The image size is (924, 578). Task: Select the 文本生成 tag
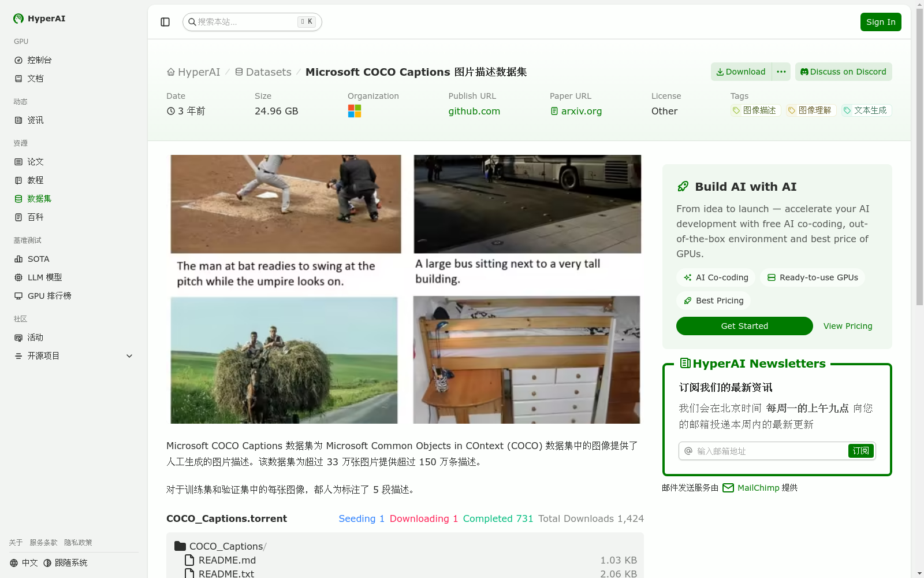[866, 110]
